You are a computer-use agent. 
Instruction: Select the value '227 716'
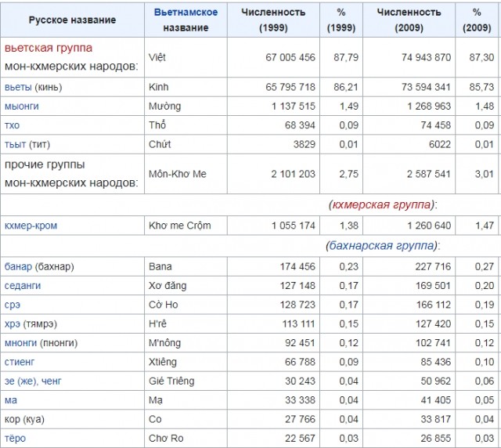(433, 266)
